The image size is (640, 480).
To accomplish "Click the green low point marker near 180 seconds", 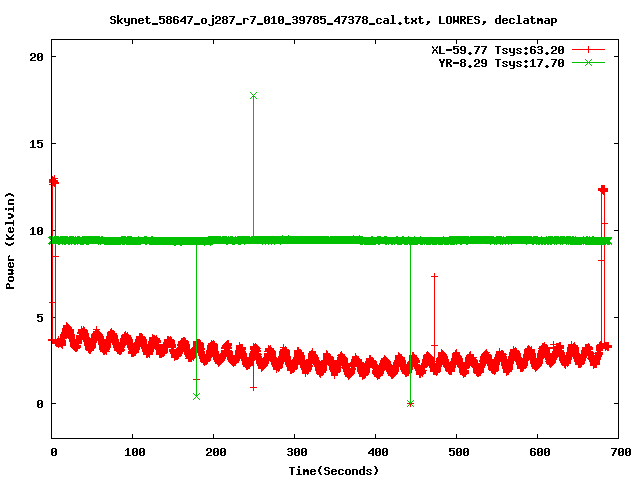I will pyautogui.click(x=196, y=396).
